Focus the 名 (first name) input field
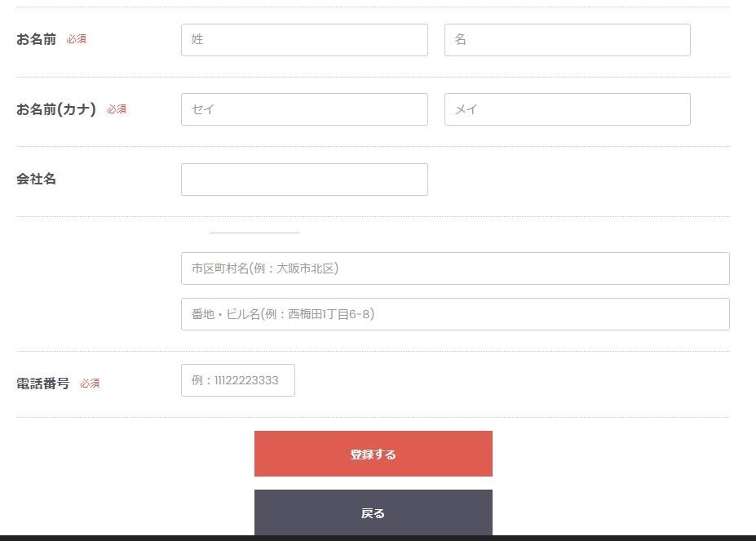756x541 pixels. pyautogui.click(x=567, y=40)
